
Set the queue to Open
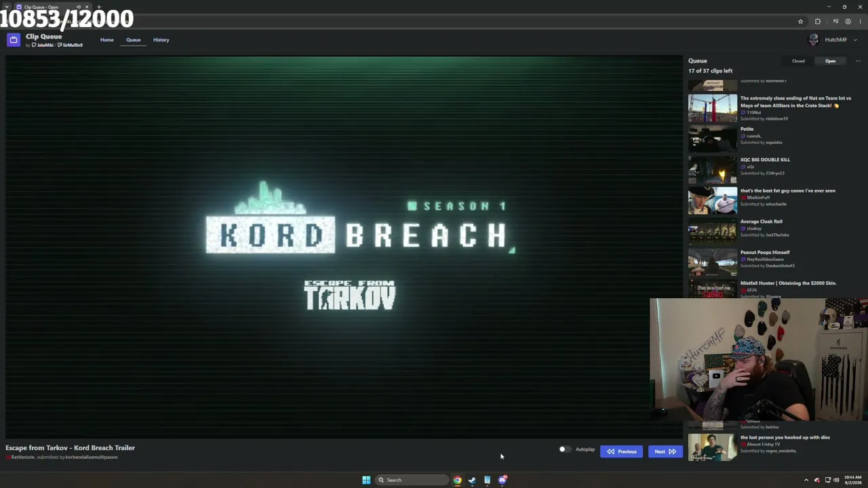(830, 61)
